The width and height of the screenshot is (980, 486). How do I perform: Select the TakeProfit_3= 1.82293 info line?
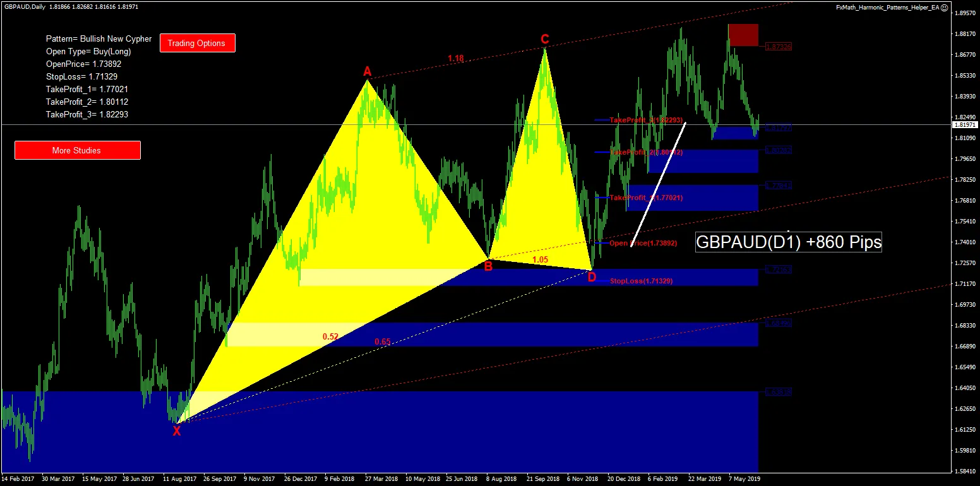[x=87, y=114]
